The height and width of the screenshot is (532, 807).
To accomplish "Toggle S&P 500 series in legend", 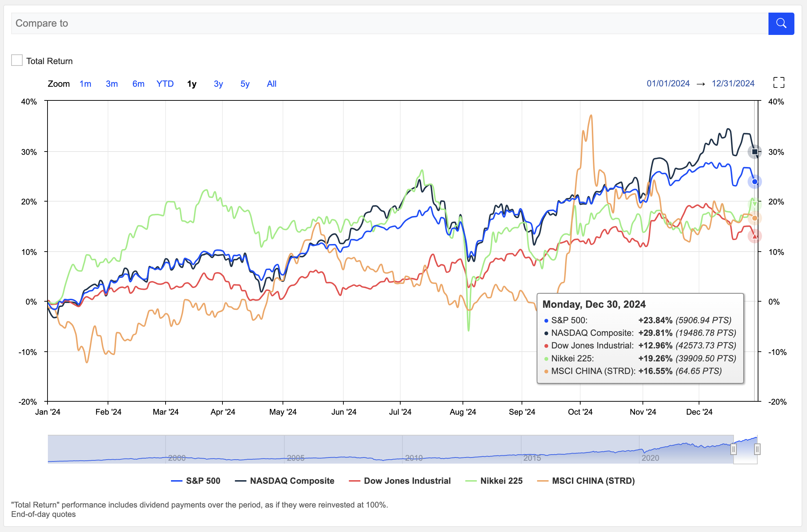I will (196, 481).
